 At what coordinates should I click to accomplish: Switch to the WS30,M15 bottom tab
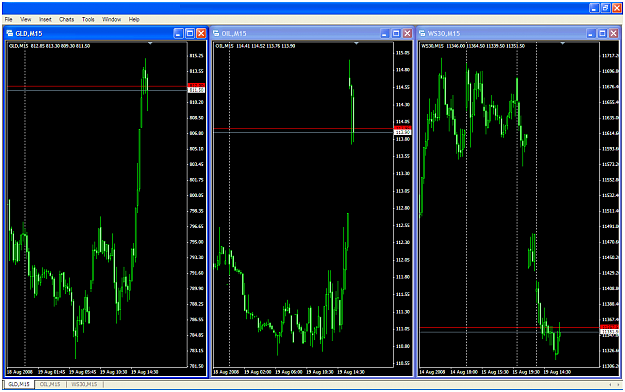pos(84,384)
